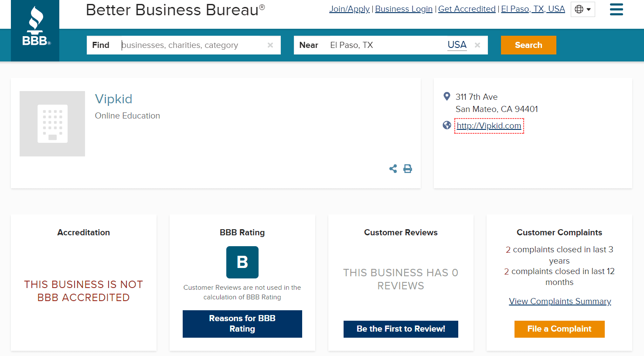Open the Business Login link
The height and width of the screenshot is (356, 644).
(404, 9)
